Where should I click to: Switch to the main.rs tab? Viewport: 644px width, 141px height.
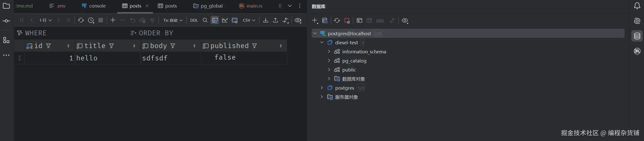(251, 6)
